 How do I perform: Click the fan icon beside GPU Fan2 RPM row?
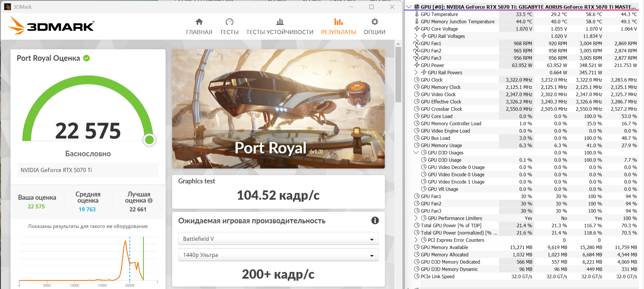(417, 50)
